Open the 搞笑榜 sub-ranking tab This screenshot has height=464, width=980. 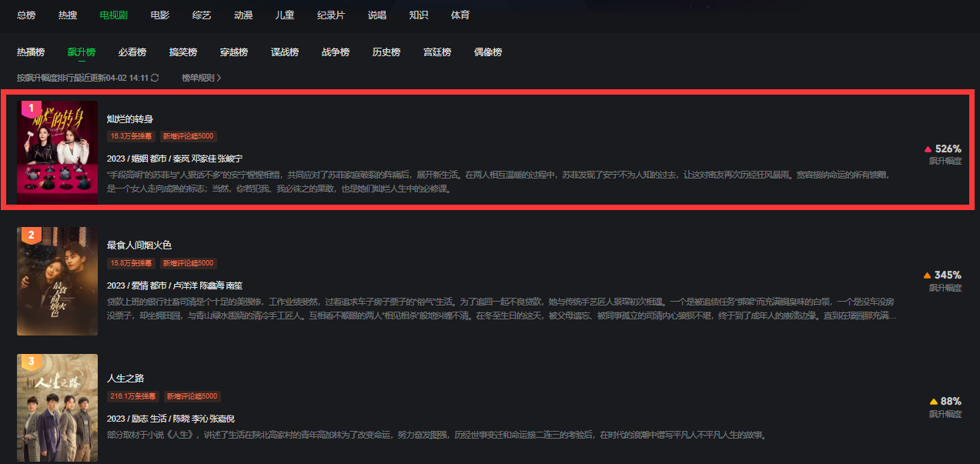[183, 52]
